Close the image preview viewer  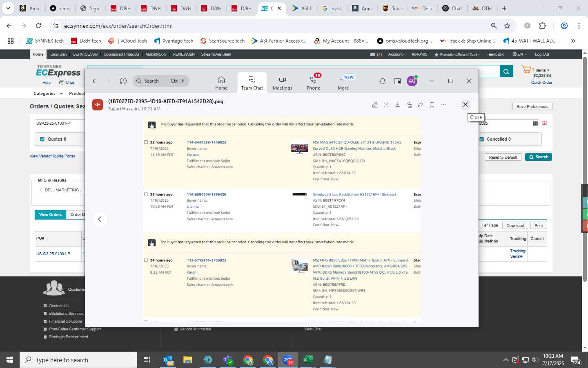pos(465,105)
